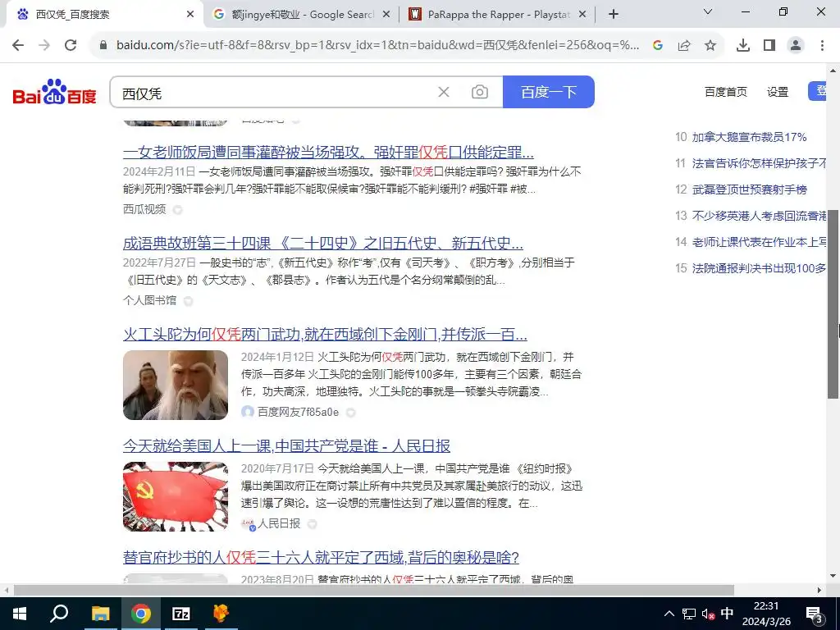Toggle Chrome side panel icon

(769, 46)
